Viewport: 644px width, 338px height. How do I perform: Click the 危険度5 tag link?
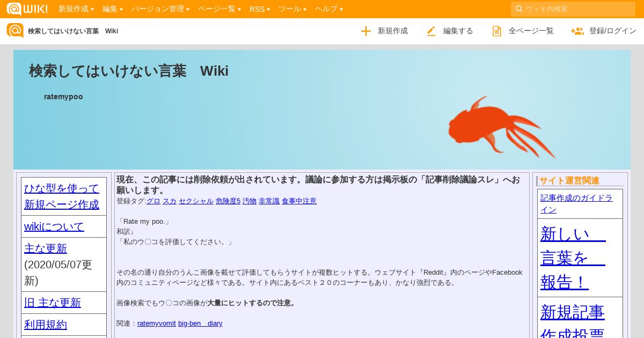pos(228,201)
